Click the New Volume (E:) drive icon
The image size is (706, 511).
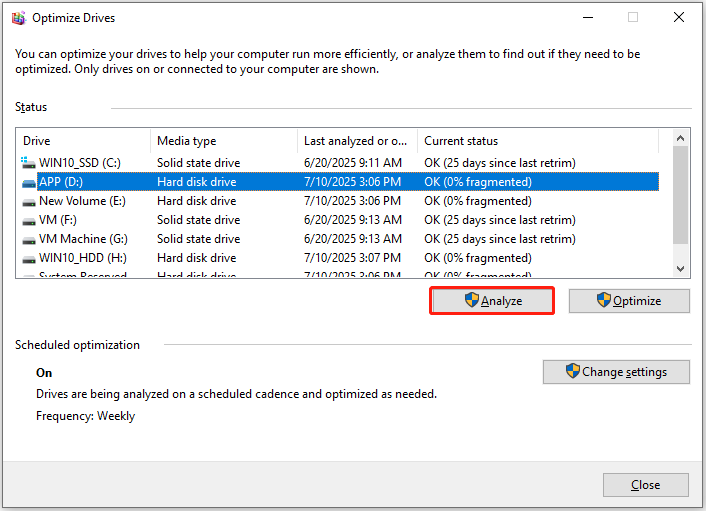coord(29,203)
